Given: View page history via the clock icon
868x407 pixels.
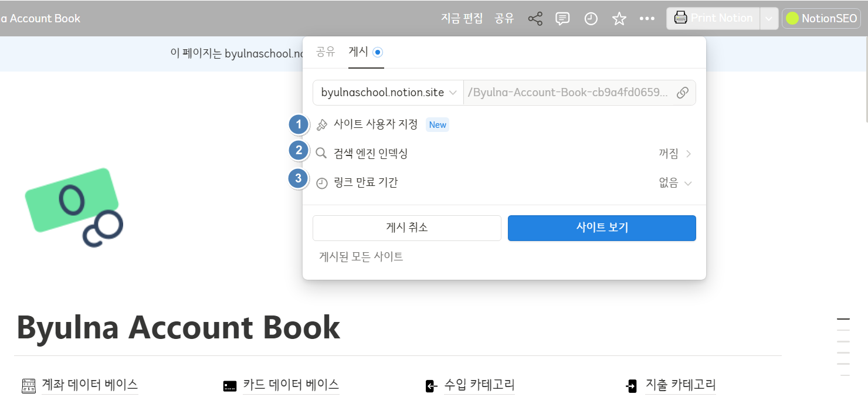Looking at the screenshot, I should (x=591, y=18).
